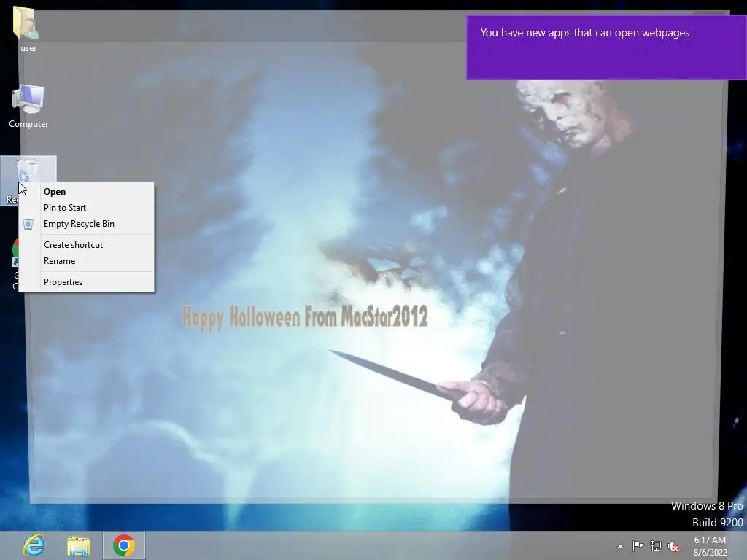Open the new apps webpages notification

[x=606, y=47]
